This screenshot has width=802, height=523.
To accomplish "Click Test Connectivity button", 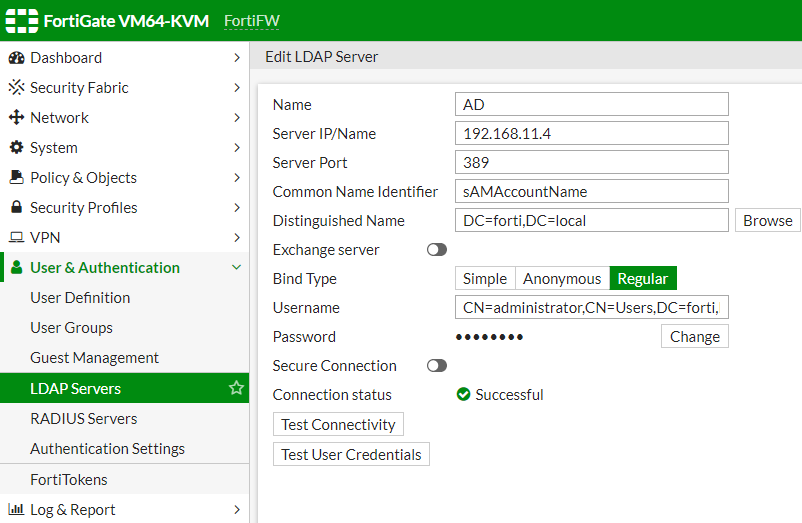I will (338, 424).
